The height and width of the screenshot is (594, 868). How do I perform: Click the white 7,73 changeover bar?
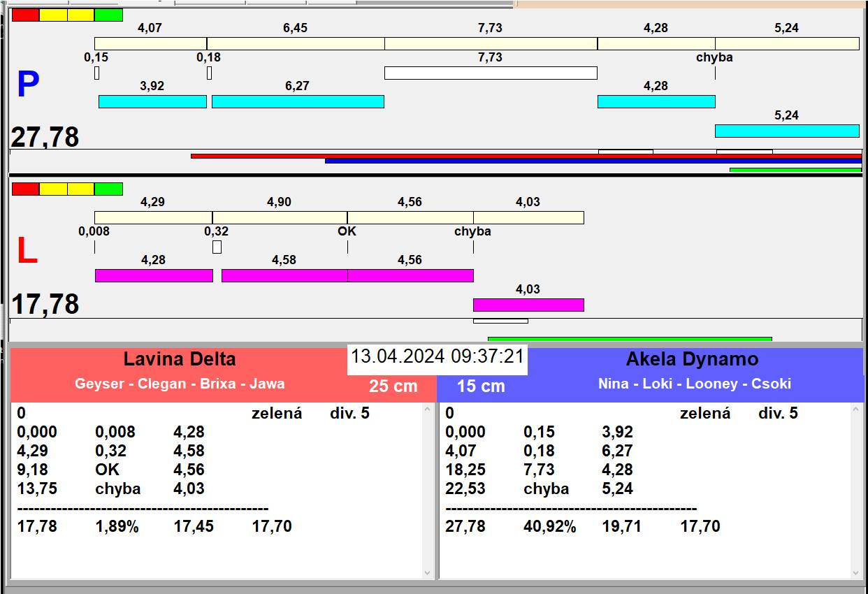point(491,73)
